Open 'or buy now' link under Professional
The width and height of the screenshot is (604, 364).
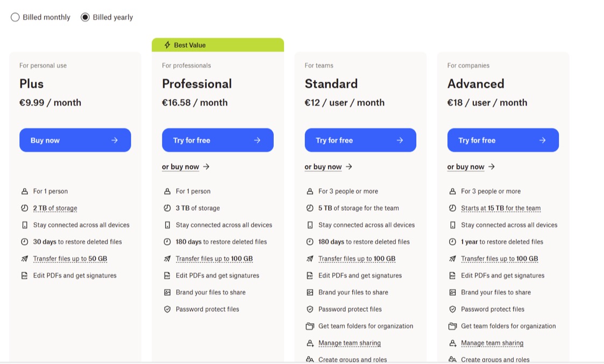point(186,167)
